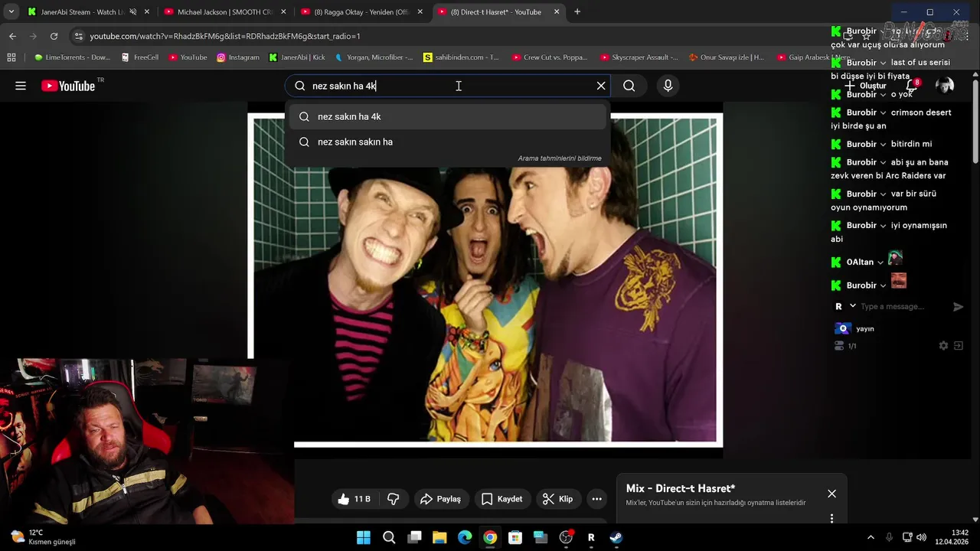980x551 pixels.
Task: Expand Burobir options on 'bitirdin mi' message
Action: (x=883, y=144)
